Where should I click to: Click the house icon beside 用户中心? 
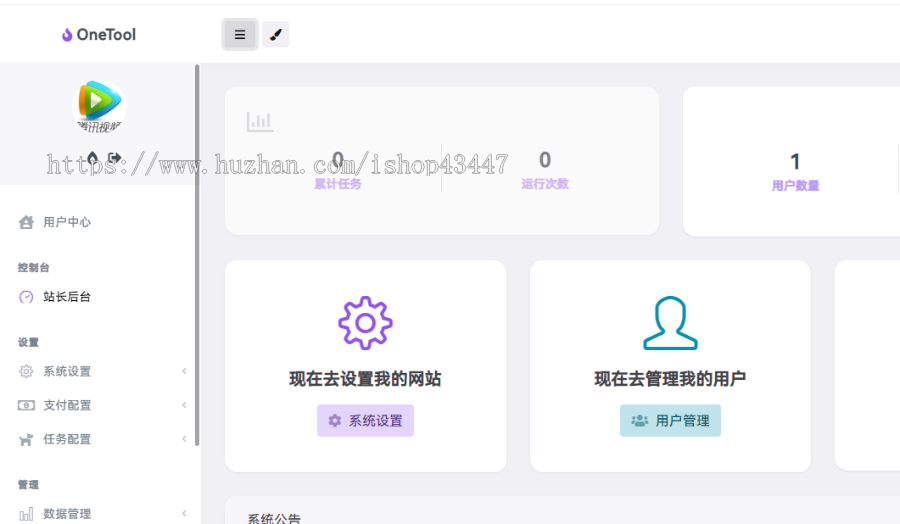pyautogui.click(x=26, y=222)
